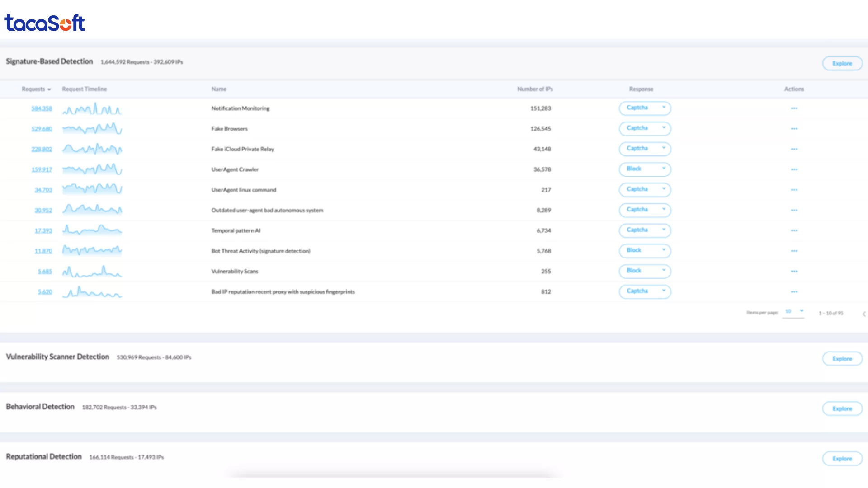Viewport: 868px width, 488px height.
Task: Open response dropdown for Notification Monitoring
Action: 645,108
